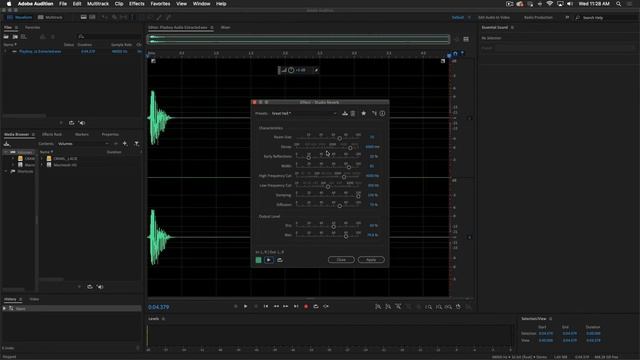
Task: Preview play button in Studio Reverb dialog
Action: point(269,260)
